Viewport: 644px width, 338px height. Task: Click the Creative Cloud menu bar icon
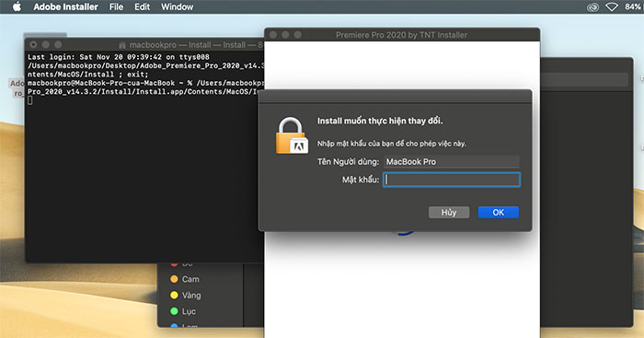click(592, 7)
